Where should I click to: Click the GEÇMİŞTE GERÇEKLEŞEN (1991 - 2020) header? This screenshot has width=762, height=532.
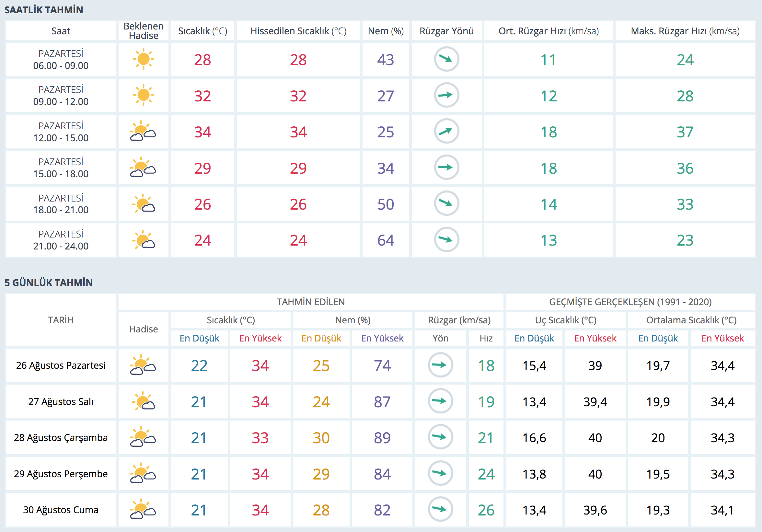tap(630, 302)
